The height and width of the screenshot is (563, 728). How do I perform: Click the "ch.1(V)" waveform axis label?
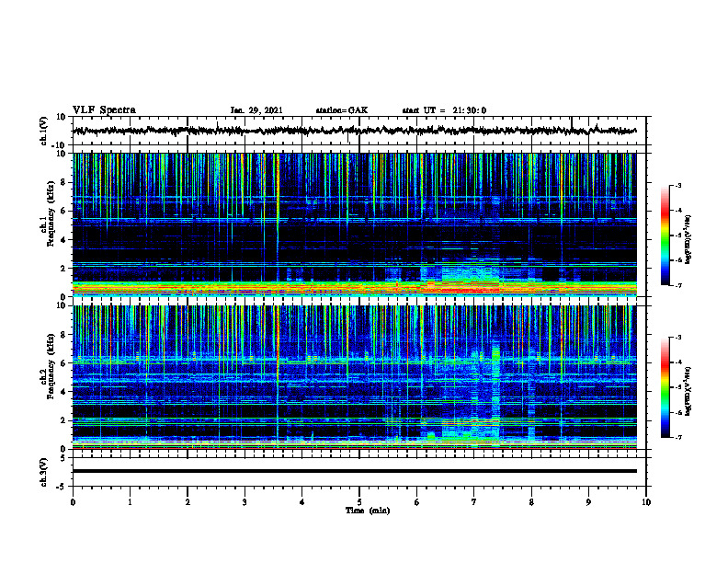tap(44, 131)
